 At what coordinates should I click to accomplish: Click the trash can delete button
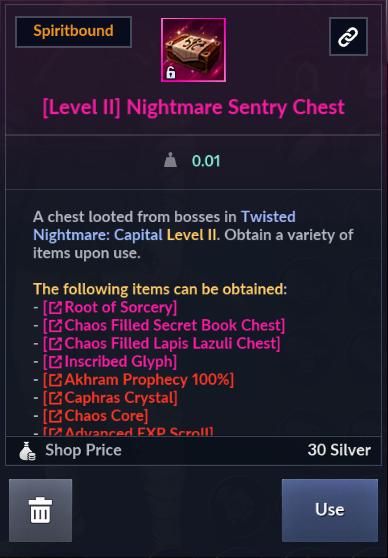point(41,510)
